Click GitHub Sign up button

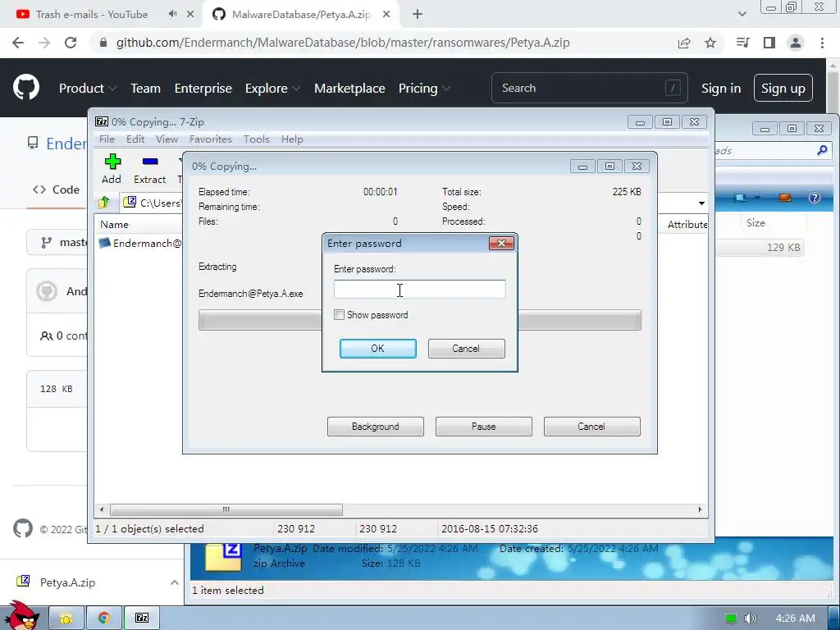(x=783, y=89)
